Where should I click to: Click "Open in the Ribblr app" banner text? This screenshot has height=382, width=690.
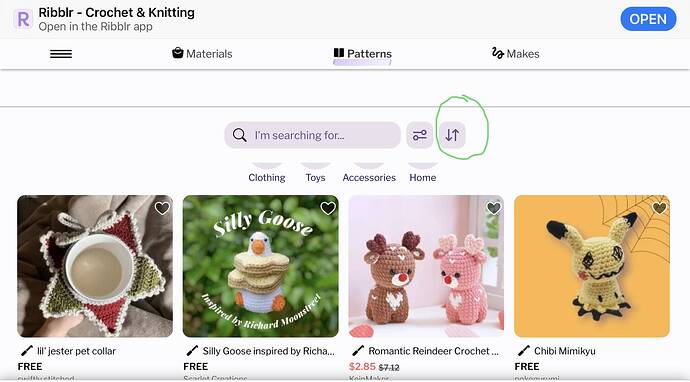[x=95, y=26]
